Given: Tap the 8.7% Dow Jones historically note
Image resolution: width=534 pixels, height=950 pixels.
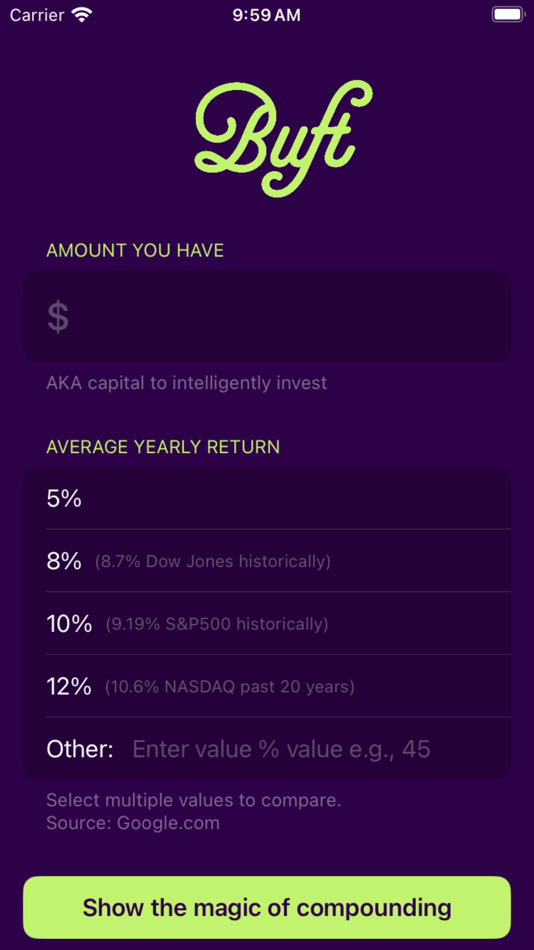Looking at the screenshot, I should point(213,562).
